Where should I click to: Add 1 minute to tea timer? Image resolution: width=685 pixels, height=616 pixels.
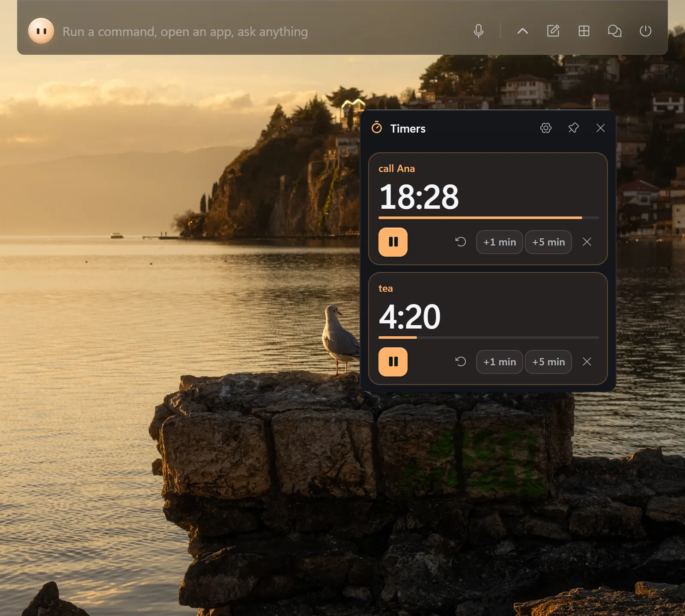tap(500, 362)
